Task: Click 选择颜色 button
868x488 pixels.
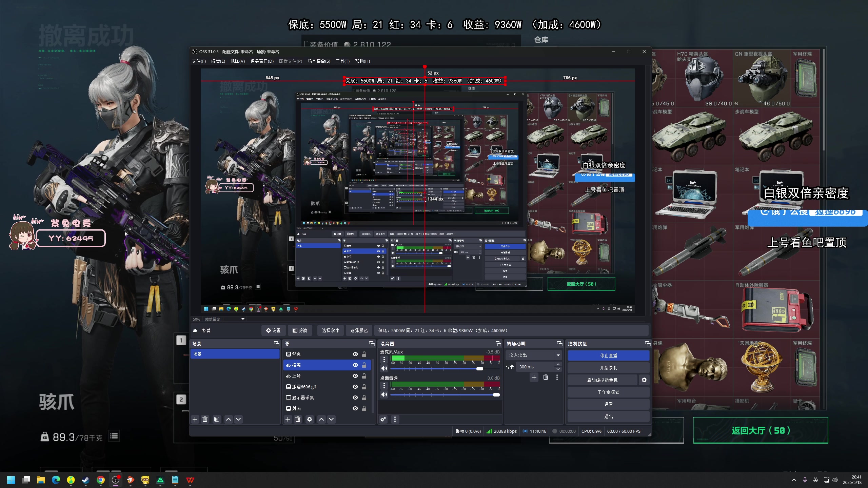Action: pos(359,330)
